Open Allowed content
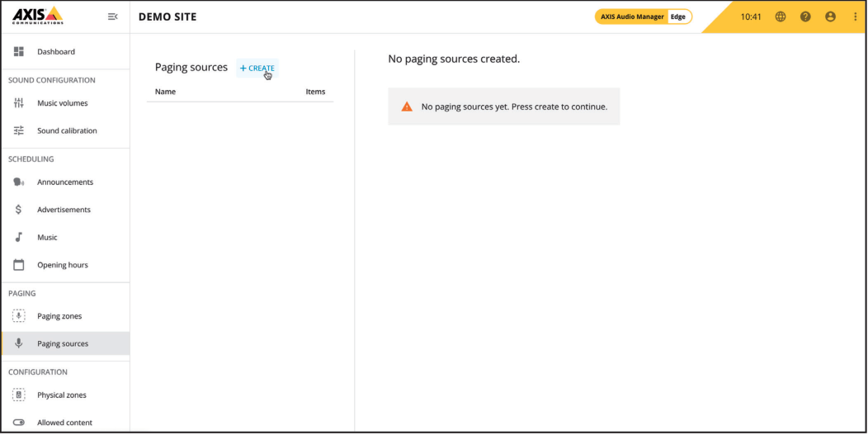 pos(65,423)
